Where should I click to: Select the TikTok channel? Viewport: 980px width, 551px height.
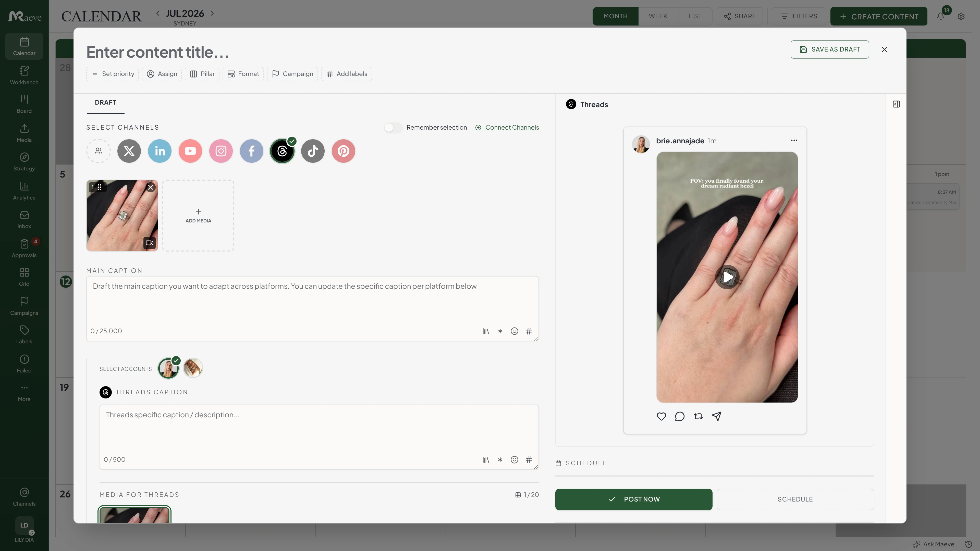coord(313,151)
